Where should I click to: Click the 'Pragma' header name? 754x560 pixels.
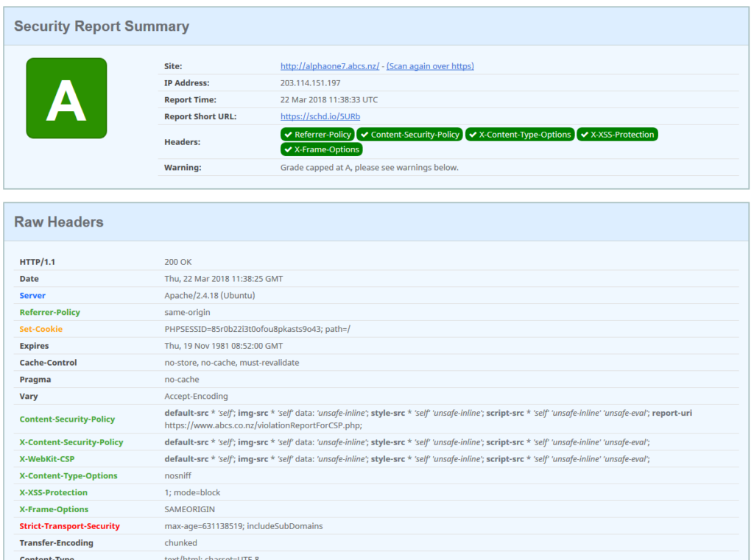coord(35,380)
